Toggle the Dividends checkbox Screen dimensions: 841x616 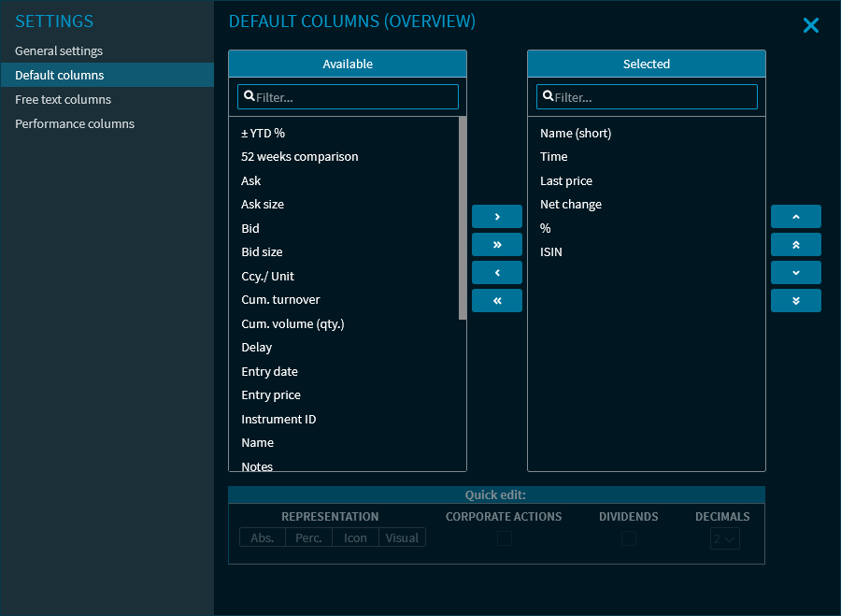tap(629, 538)
